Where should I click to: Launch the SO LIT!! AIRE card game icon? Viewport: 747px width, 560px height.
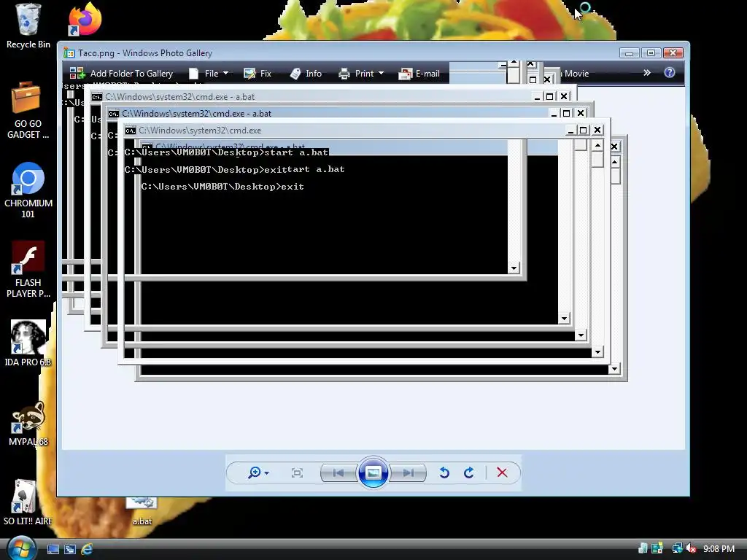point(28,502)
